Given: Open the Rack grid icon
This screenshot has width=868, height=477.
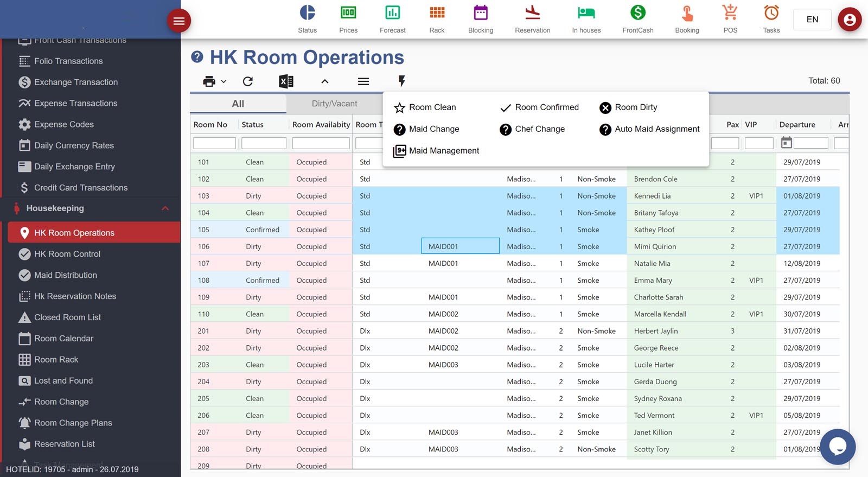Looking at the screenshot, I should [x=437, y=12].
